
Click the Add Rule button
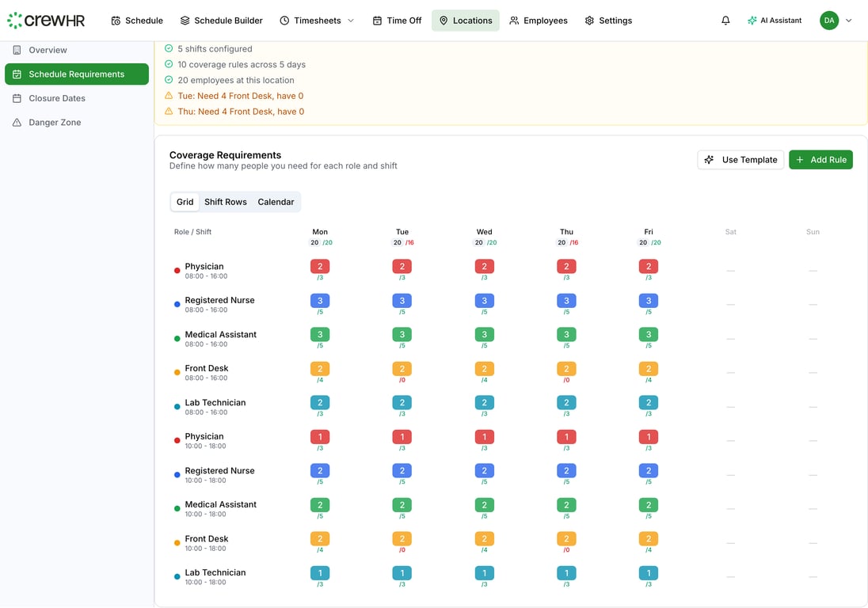click(820, 160)
